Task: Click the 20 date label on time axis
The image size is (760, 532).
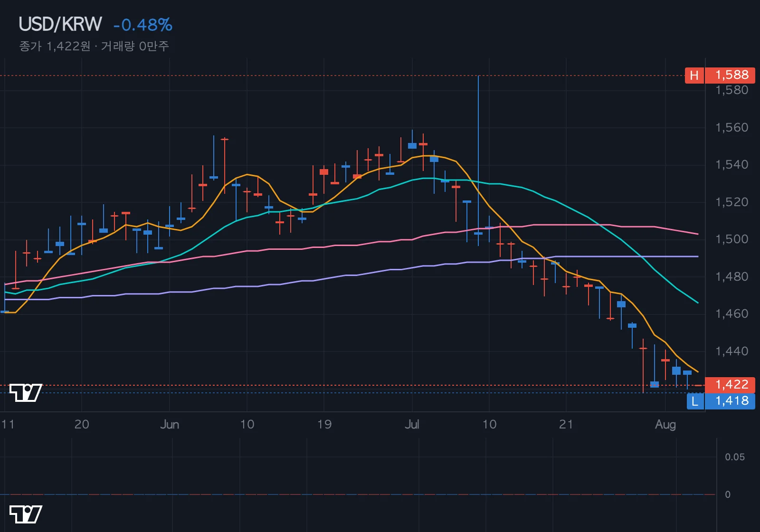Action: click(82, 424)
